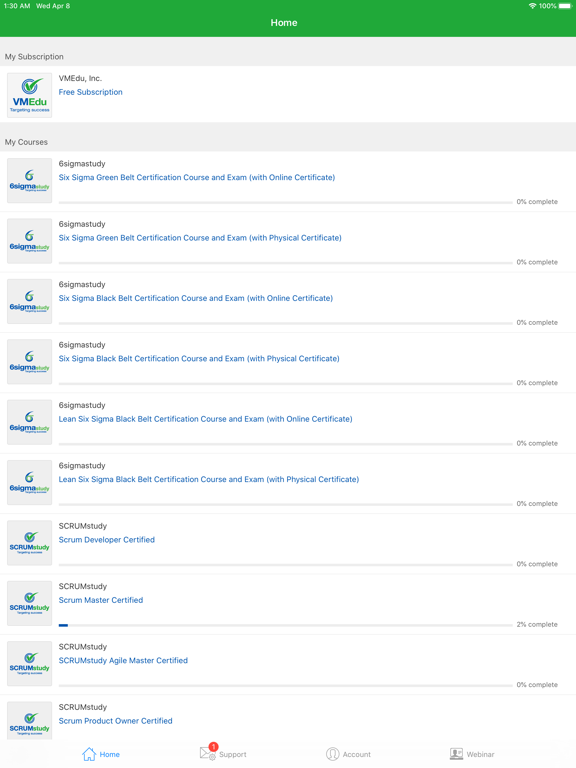
Task: Switch to the Webinar tab
Action: [472, 754]
